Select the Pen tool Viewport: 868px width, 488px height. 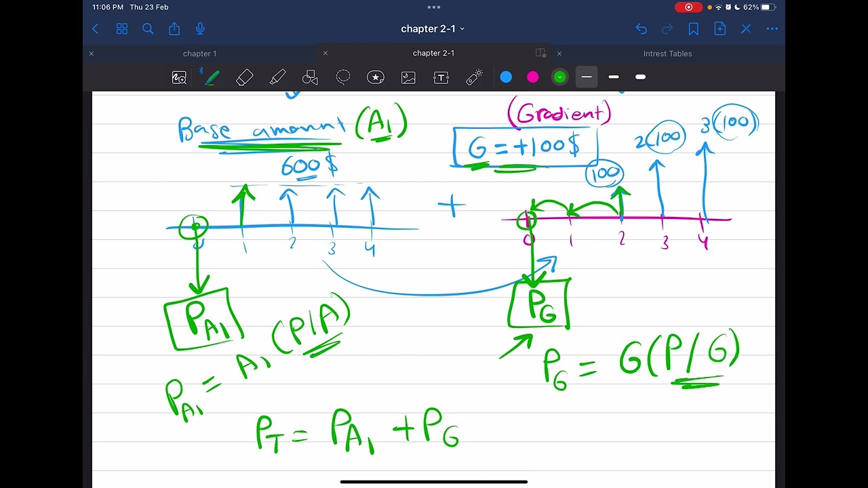click(x=212, y=77)
